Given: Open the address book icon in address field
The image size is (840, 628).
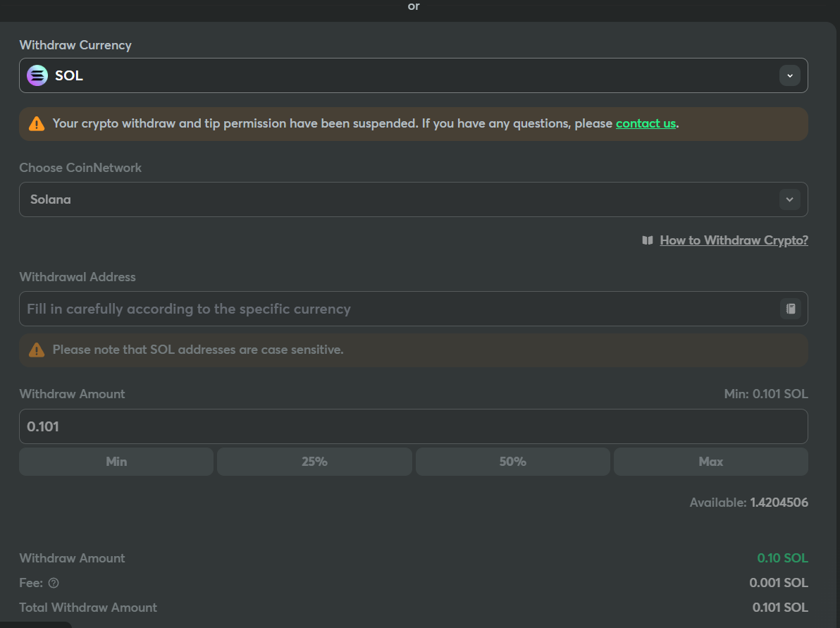Looking at the screenshot, I should point(790,309).
